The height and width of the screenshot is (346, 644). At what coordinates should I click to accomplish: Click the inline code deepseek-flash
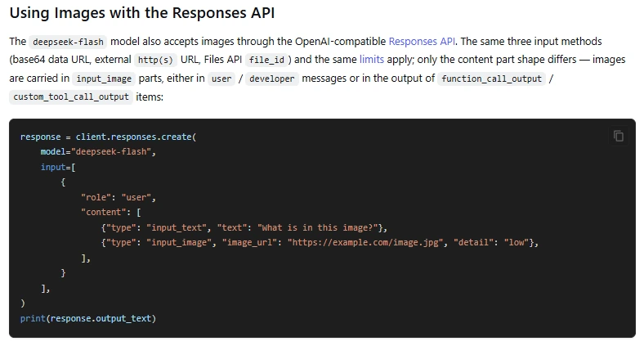coord(68,42)
